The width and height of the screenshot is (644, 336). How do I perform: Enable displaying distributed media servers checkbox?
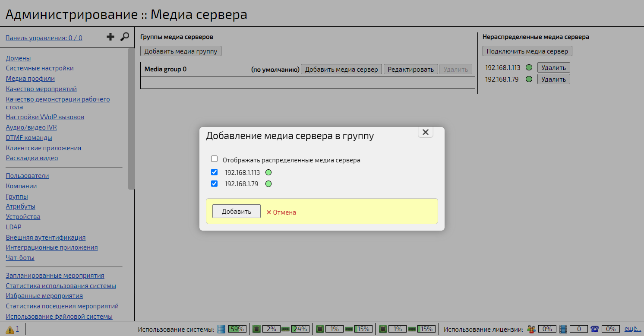pyautogui.click(x=215, y=158)
